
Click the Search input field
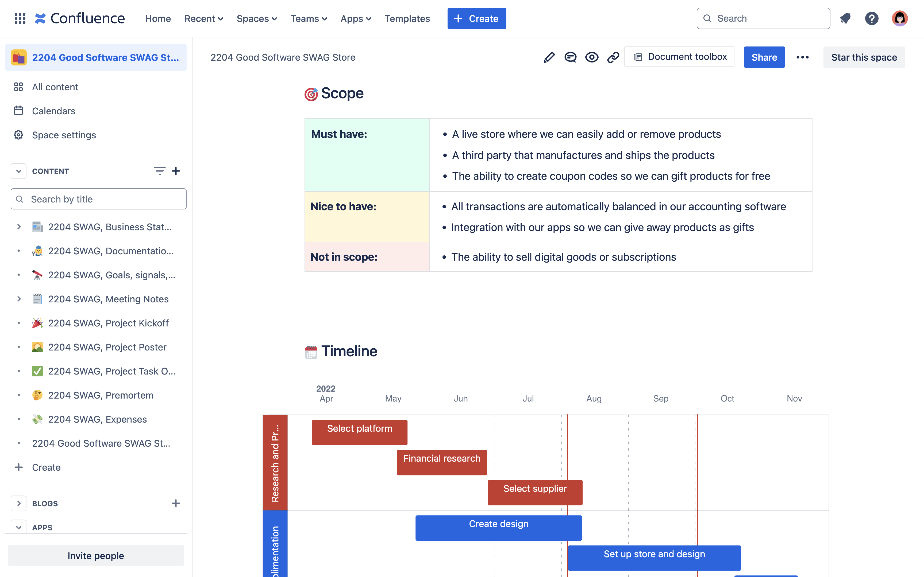pos(763,18)
